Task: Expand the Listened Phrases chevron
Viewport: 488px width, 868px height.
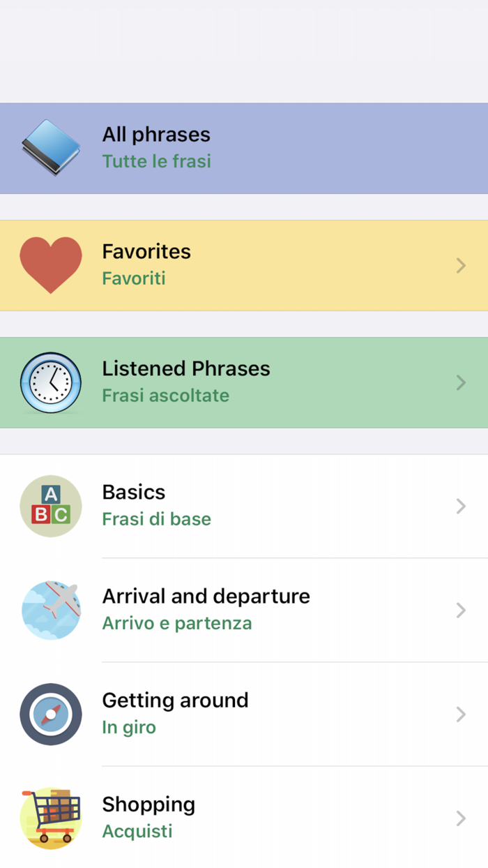Action: click(x=460, y=382)
